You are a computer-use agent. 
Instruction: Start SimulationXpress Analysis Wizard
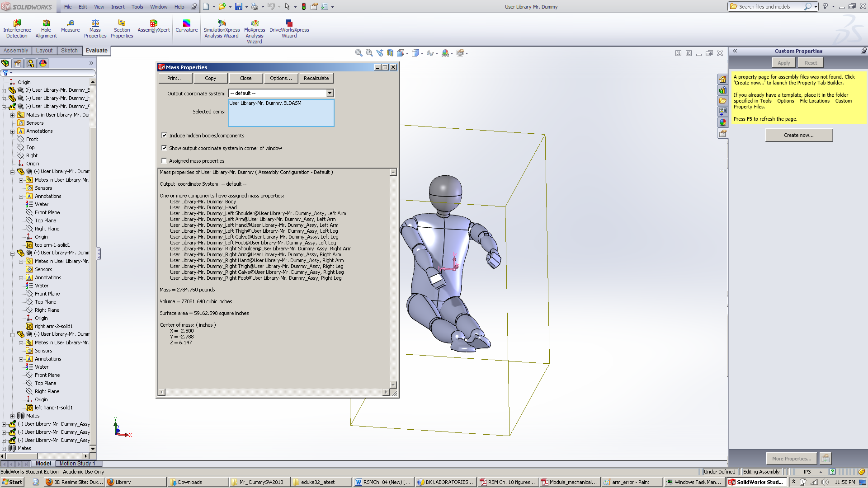point(222,29)
